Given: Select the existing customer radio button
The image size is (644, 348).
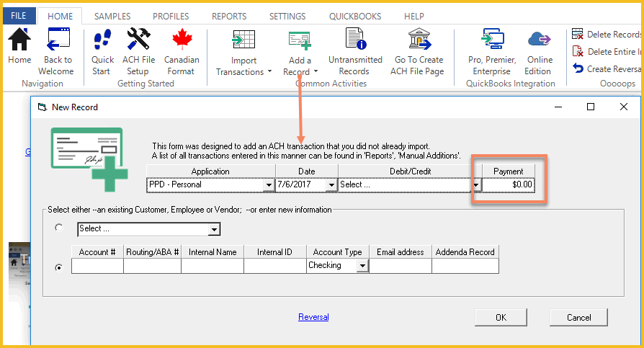Looking at the screenshot, I should [x=59, y=228].
